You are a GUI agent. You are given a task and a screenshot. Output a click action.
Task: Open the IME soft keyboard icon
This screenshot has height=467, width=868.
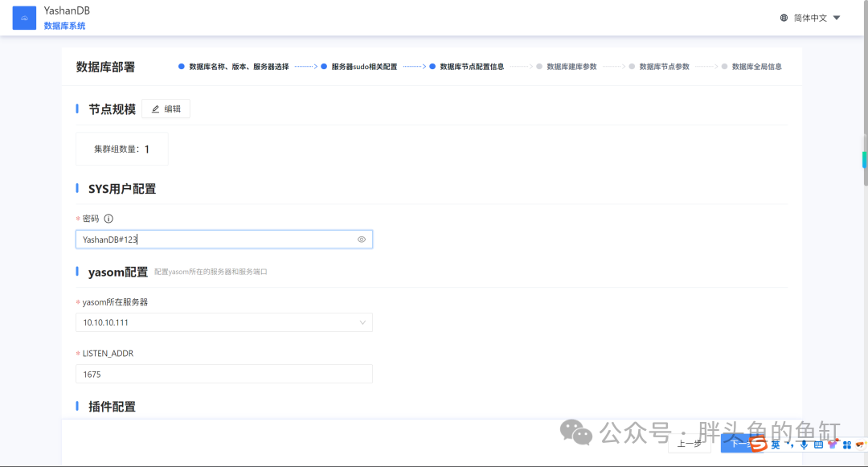click(x=818, y=444)
